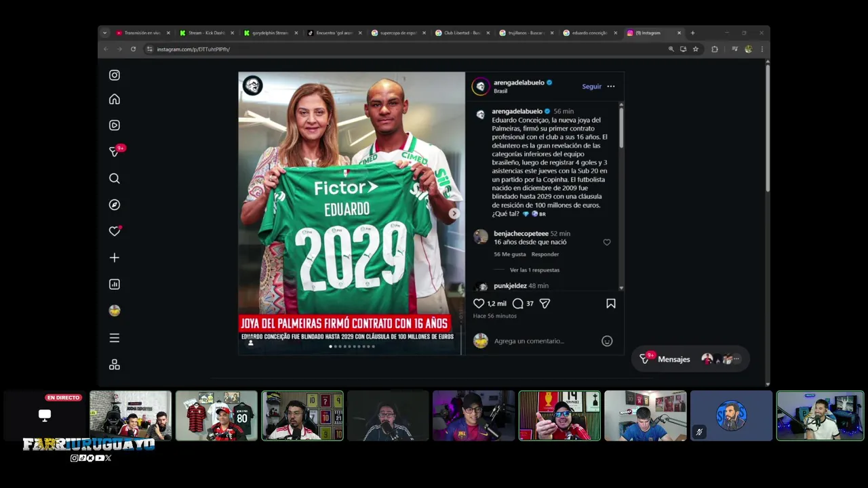
Task: Open comments bubble under post
Action: (x=518, y=304)
